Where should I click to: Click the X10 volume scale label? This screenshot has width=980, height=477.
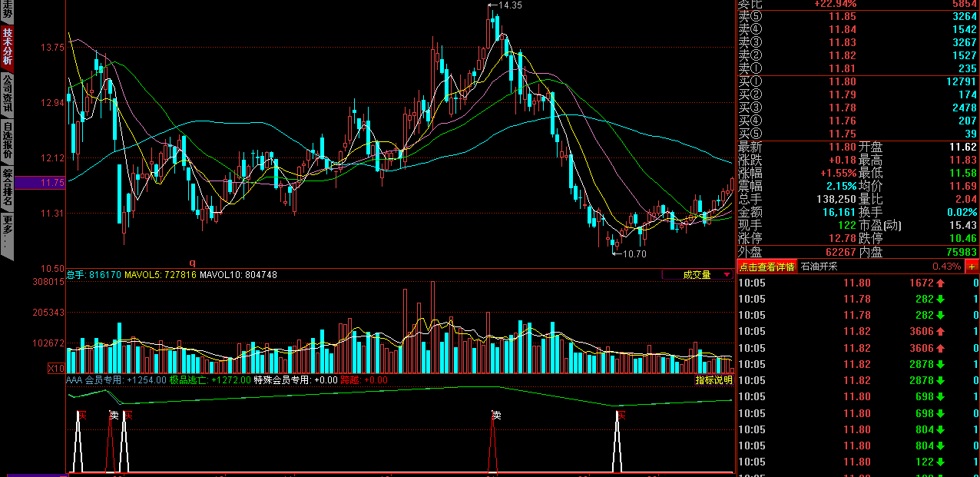(x=56, y=369)
